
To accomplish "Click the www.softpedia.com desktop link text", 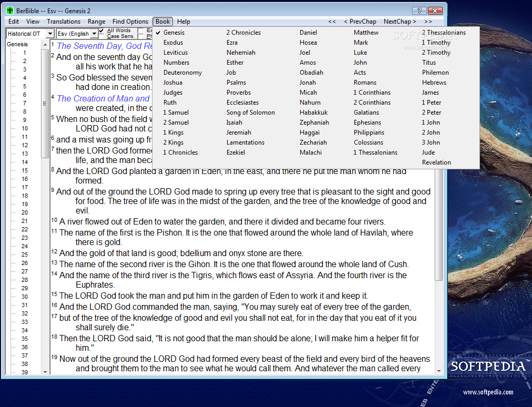I will (488, 392).
